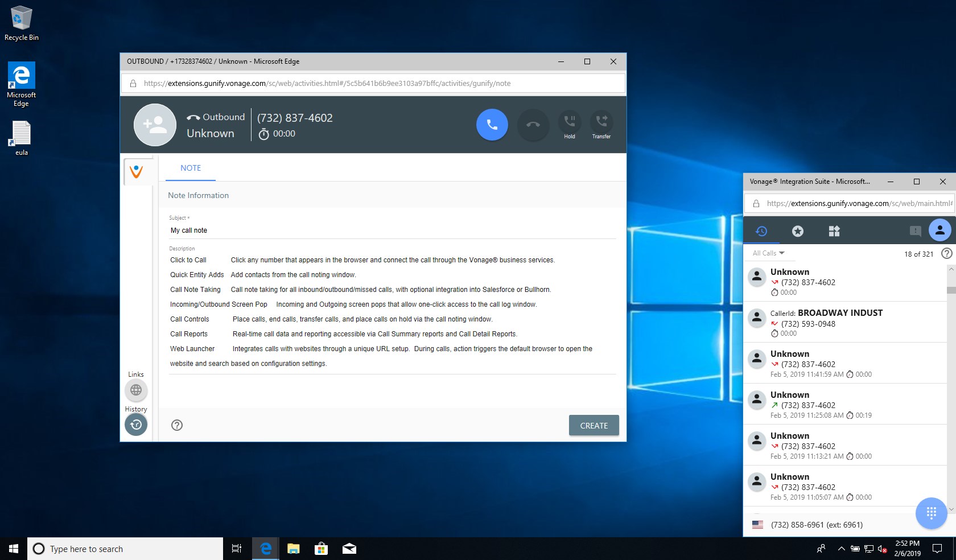956x560 pixels.
Task: Click the taskbar clock showing 2:52 PM
Action: tap(907, 549)
